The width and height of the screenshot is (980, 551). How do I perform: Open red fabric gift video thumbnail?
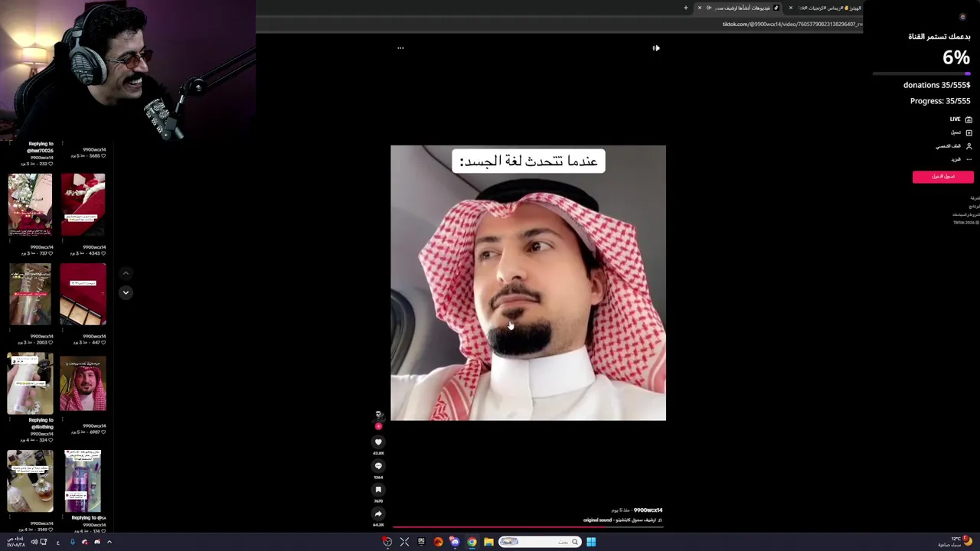tap(83, 204)
